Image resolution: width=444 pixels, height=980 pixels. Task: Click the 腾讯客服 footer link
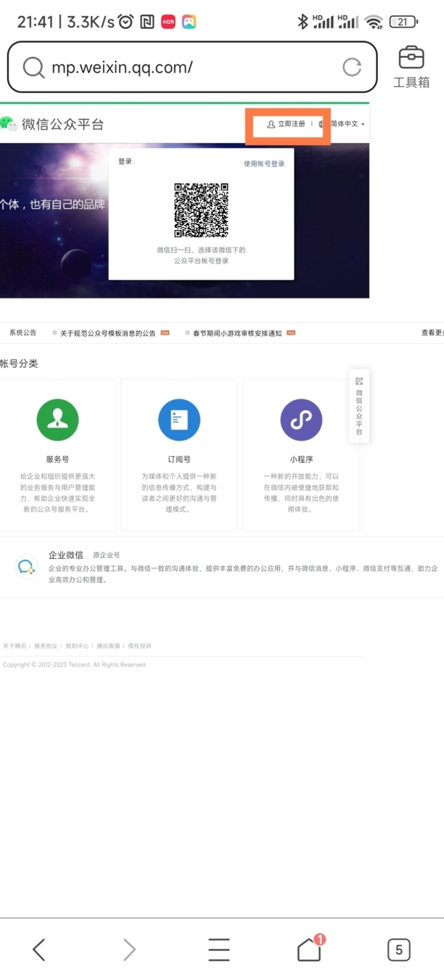pos(108,645)
